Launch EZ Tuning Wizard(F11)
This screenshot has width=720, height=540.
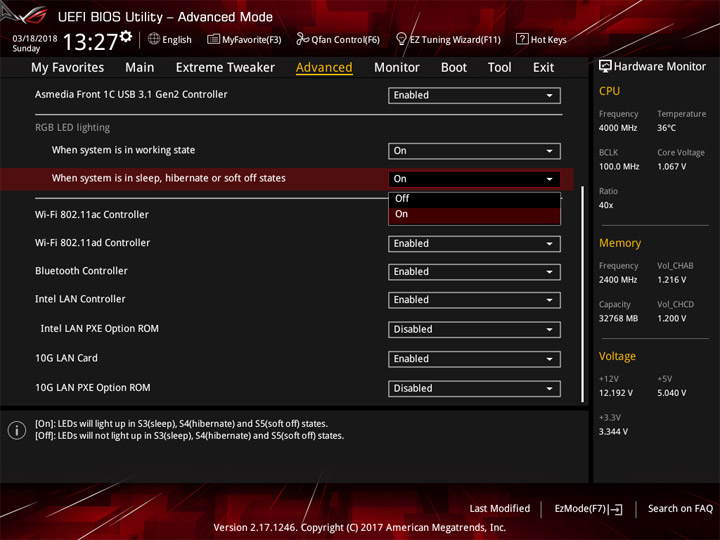coord(448,39)
